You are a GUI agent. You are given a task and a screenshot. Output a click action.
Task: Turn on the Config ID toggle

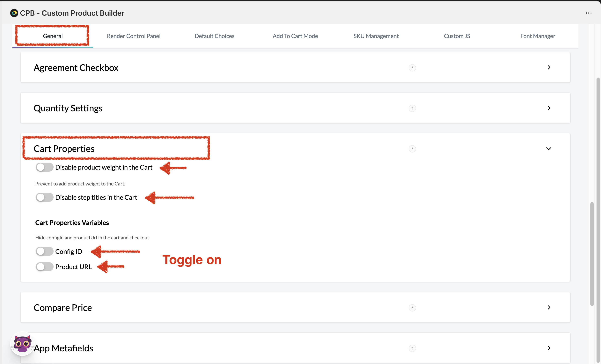click(44, 251)
